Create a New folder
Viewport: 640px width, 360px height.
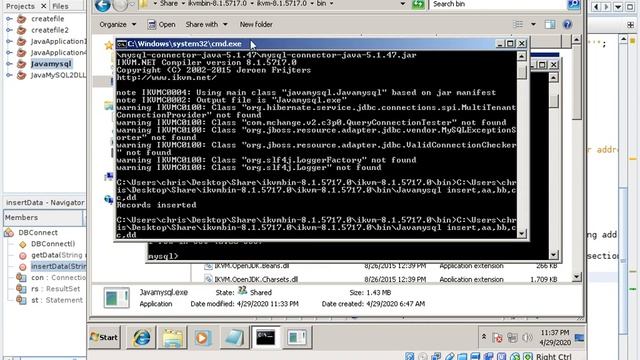pos(256,24)
